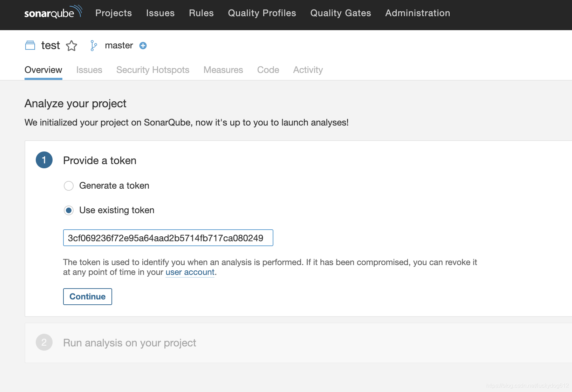
Task: Click the test project name
Action: coord(50,46)
